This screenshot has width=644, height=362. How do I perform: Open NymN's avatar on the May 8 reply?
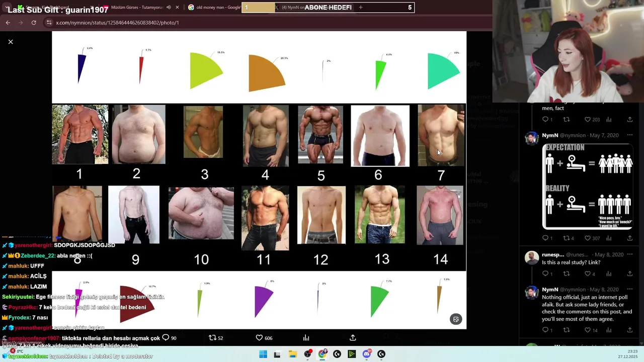532,293
